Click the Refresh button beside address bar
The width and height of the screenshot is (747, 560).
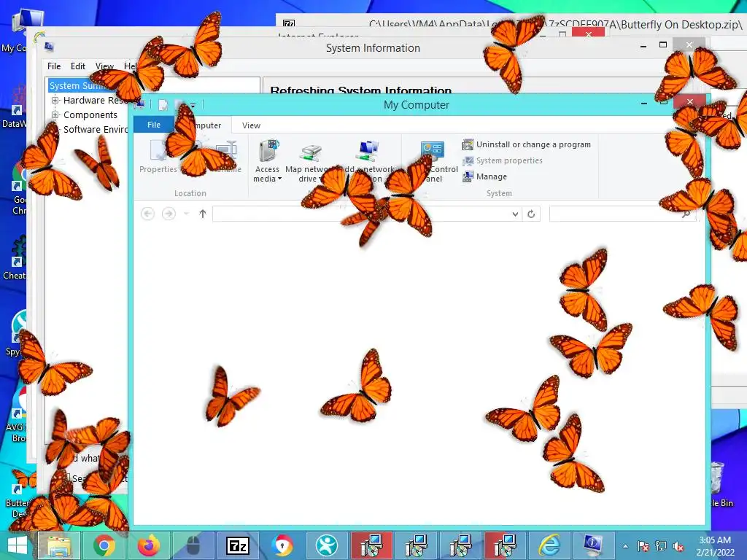531,214
